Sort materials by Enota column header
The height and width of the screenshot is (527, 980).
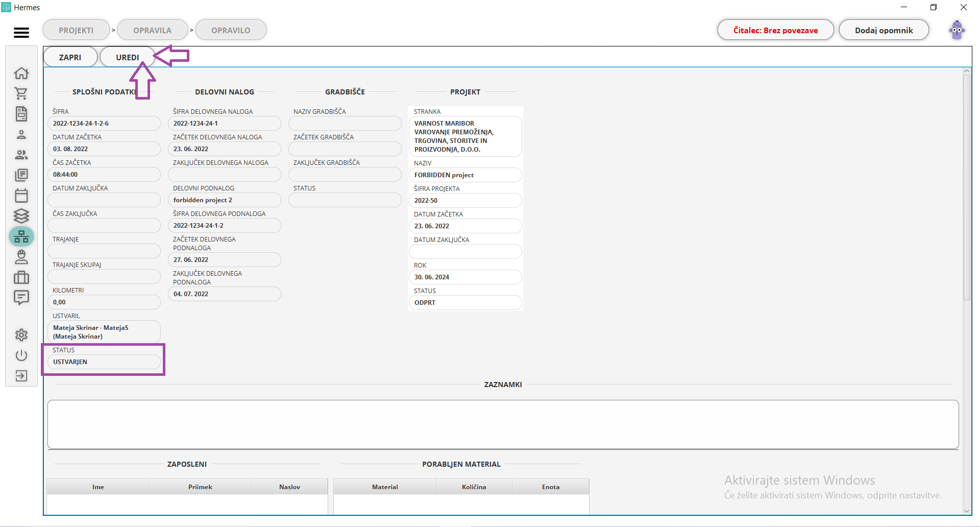[551, 487]
